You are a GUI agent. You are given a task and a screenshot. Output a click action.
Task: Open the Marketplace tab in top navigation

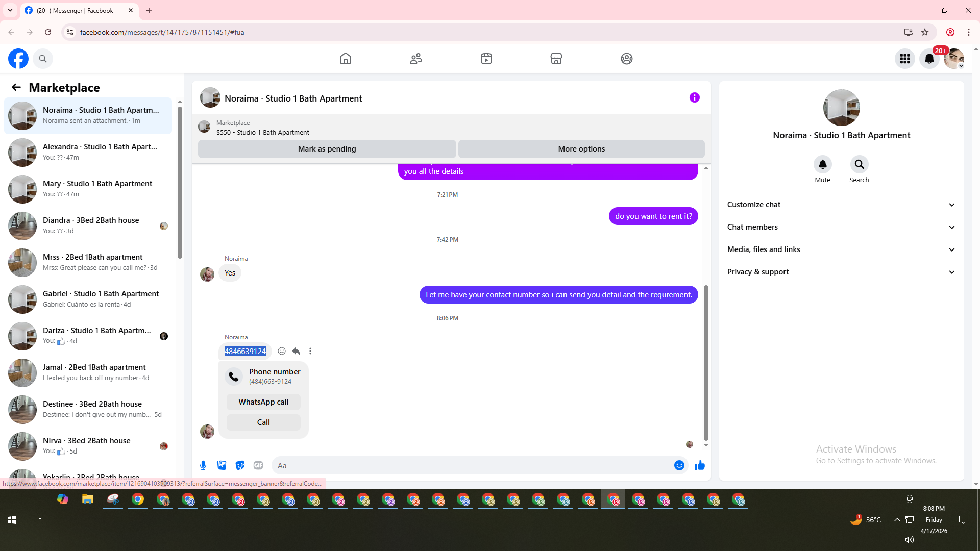[x=556, y=59]
